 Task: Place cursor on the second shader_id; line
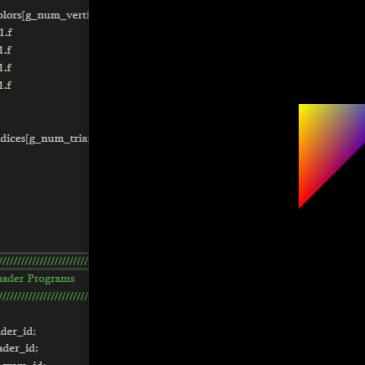[19, 348]
